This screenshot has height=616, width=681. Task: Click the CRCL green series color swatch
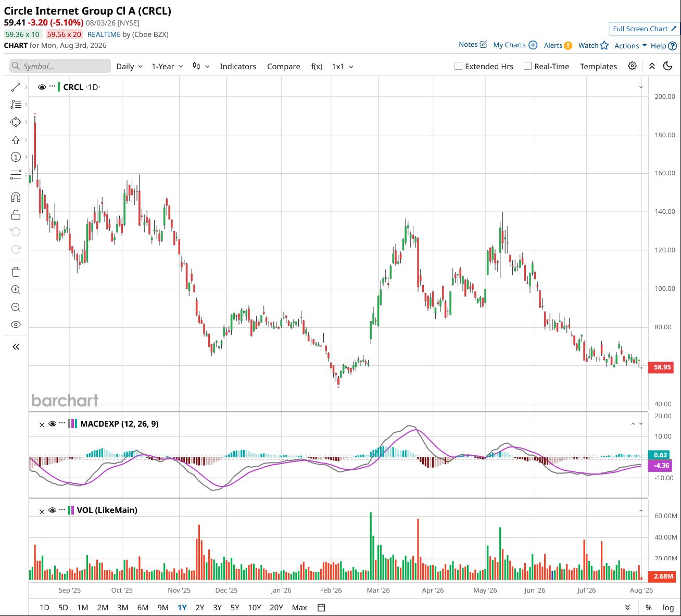pyautogui.click(x=59, y=87)
